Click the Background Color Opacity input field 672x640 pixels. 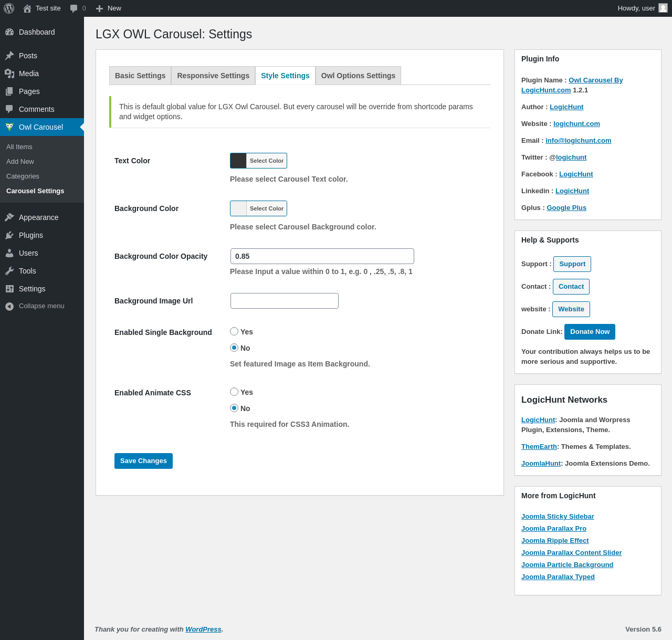coord(322,256)
